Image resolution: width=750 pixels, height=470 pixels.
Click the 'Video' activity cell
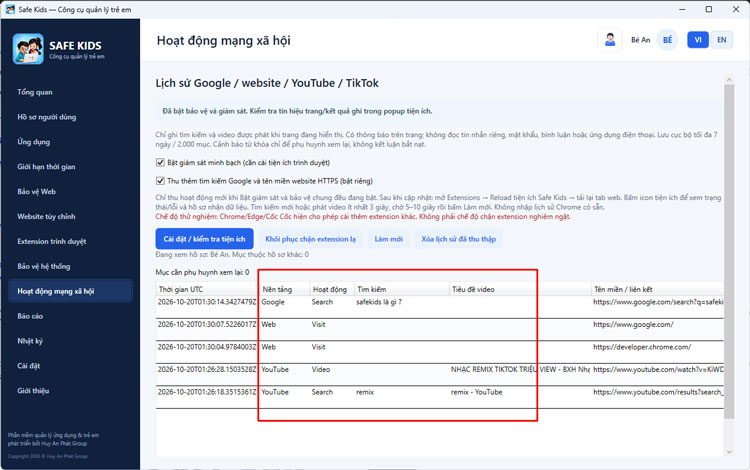click(x=321, y=369)
